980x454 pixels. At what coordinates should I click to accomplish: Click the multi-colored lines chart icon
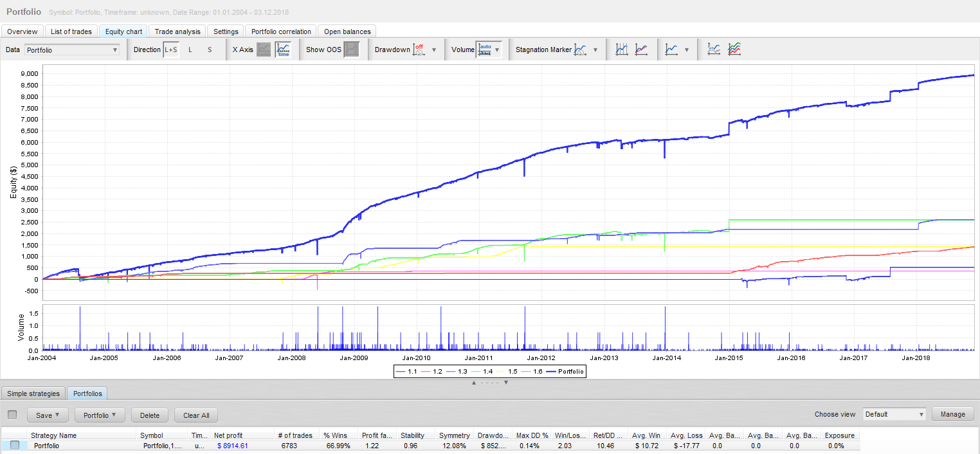click(734, 50)
